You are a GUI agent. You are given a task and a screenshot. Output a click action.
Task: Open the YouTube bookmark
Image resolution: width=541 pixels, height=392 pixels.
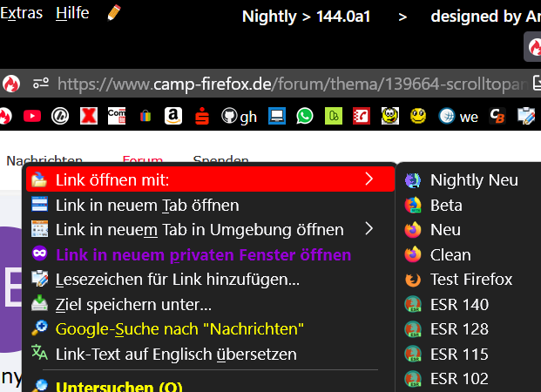32,116
